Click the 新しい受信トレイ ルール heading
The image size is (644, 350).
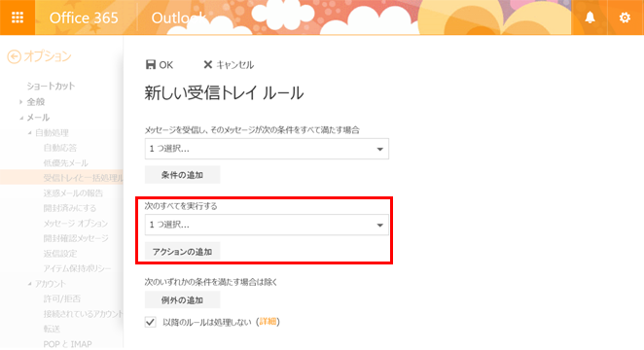pyautogui.click(x=224, y=93)
